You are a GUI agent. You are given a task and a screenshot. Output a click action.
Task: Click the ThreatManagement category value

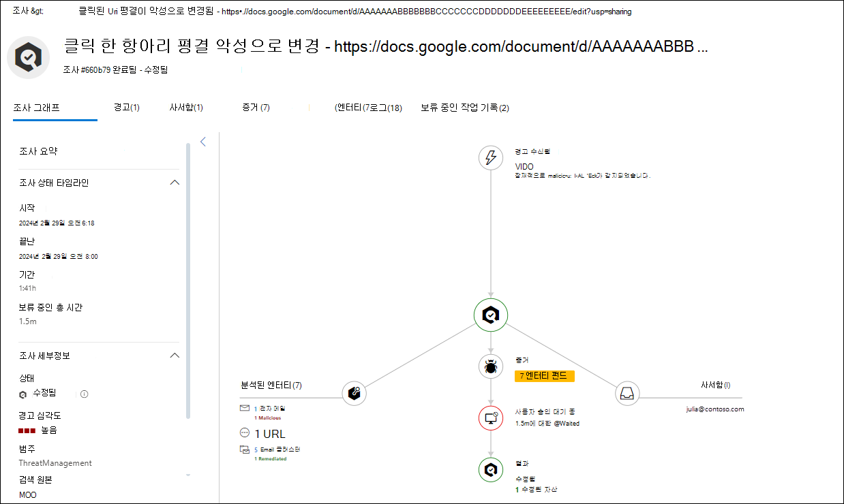[55, 463]
